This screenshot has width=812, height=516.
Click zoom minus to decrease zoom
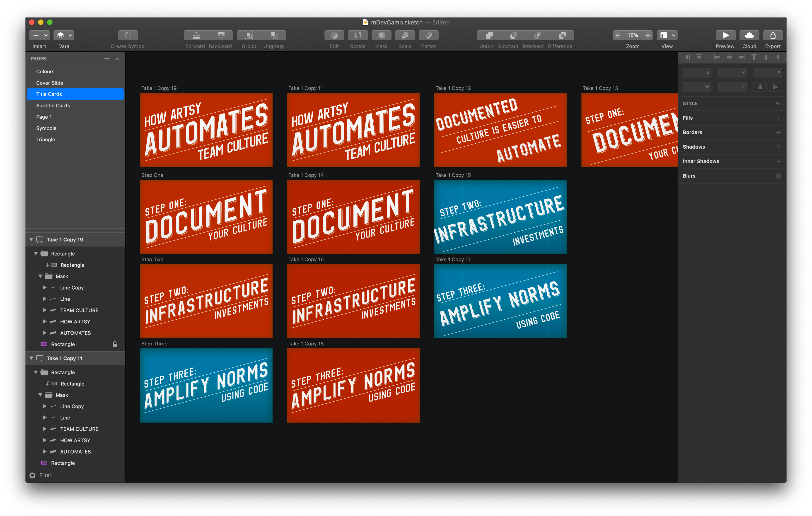coord(617,35)
